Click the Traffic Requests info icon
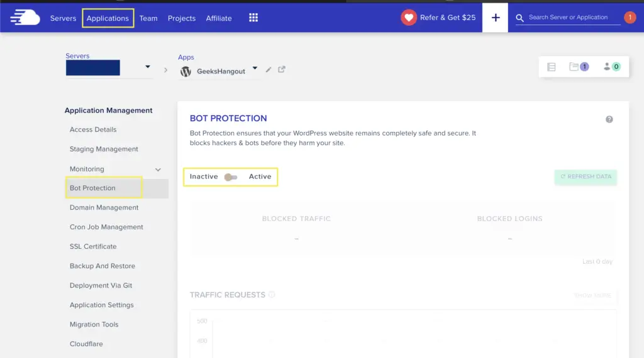 (x=272, y=295)
